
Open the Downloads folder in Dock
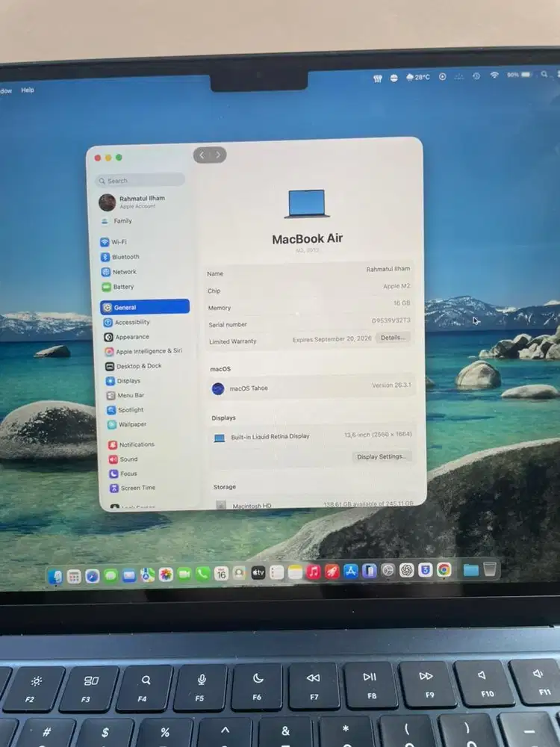point(471,569)
